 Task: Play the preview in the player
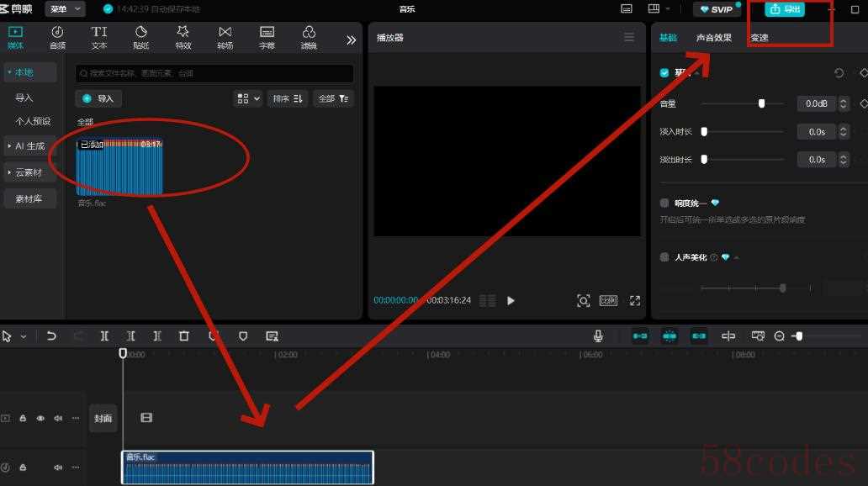(x=511, y=300)
